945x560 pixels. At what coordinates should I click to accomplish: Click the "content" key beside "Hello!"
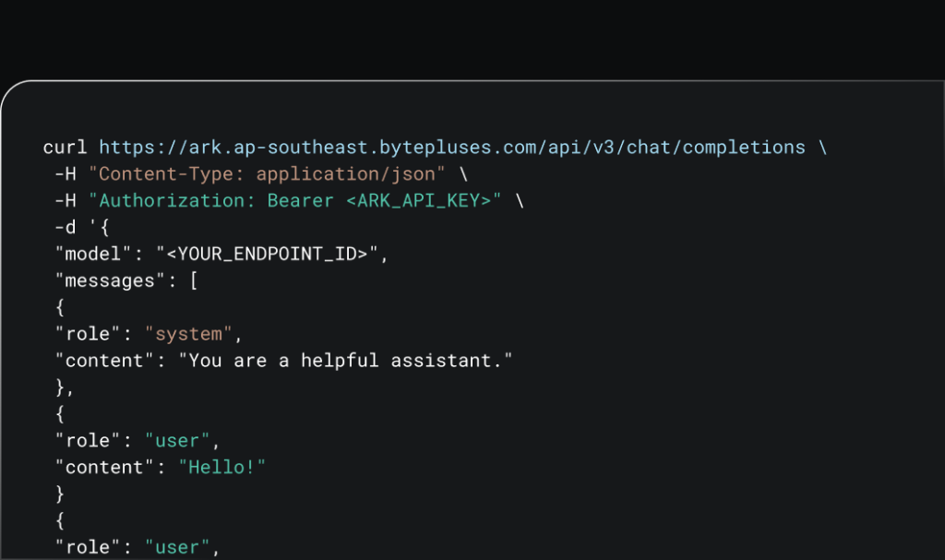point(104,468)
